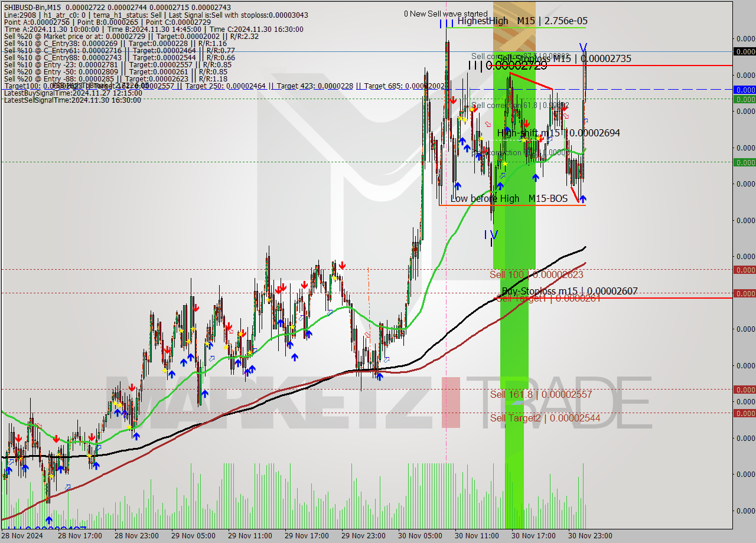Click the blue current-price tag on price axis
The width and height of the screenshot is (756, 543).
pos(744,90)
